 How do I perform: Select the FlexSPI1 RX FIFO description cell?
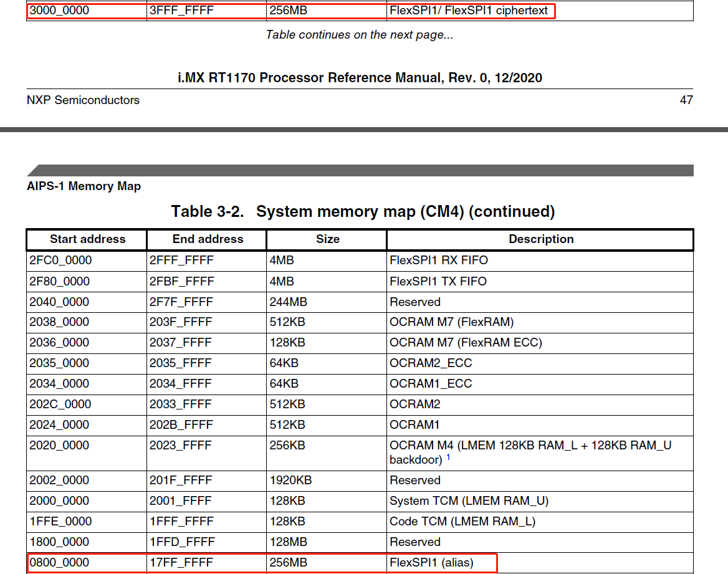click(438, 260)
